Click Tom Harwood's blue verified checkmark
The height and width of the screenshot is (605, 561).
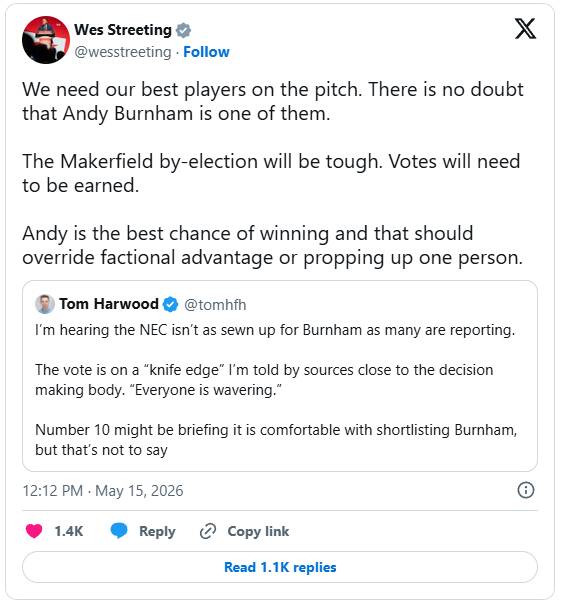point(170,304)
